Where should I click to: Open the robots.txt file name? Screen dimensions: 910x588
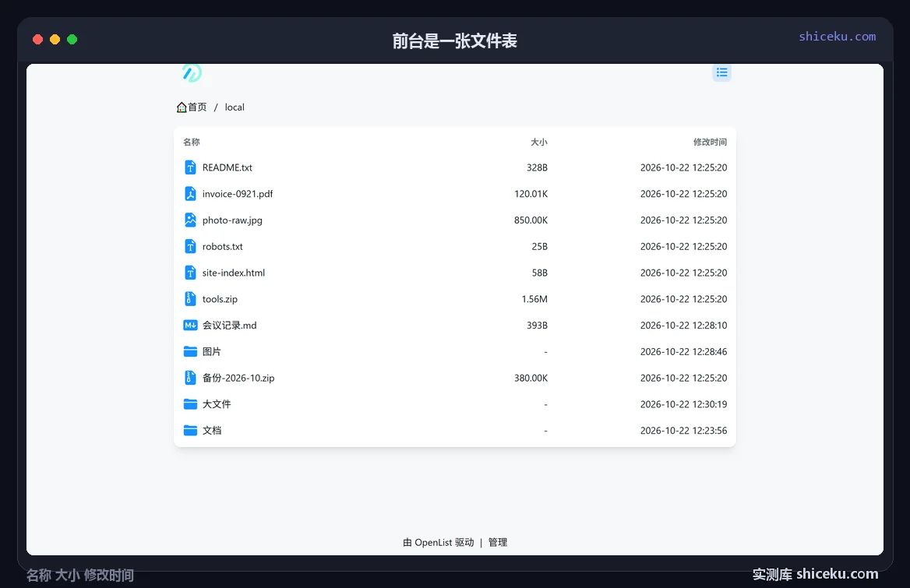point(222,246)
